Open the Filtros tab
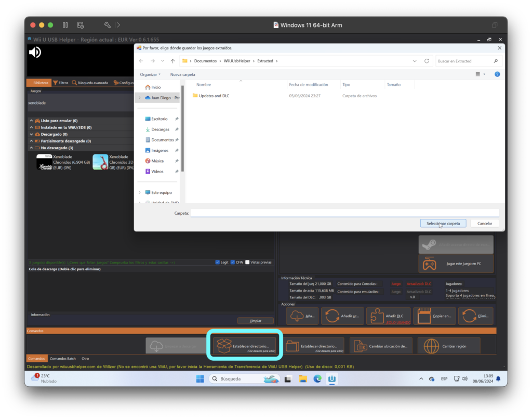Viewport: 532px width, 419px height. coord(60,83)
